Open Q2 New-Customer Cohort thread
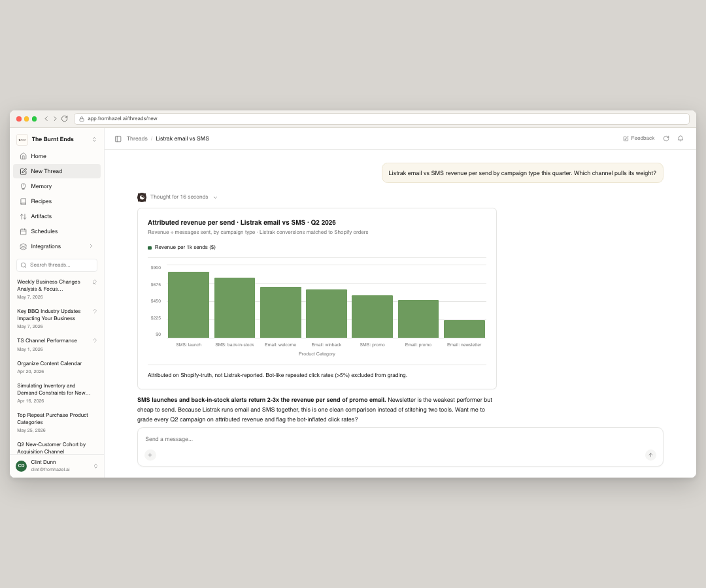Screen dimensions: 706x588 [52, 448]
